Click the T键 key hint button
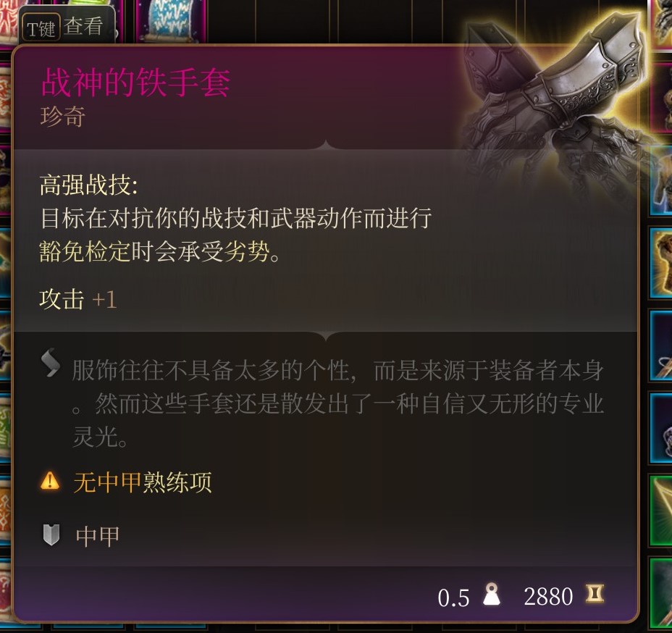The width and height of the screenshot is (672, 633). tap(41, 29)
